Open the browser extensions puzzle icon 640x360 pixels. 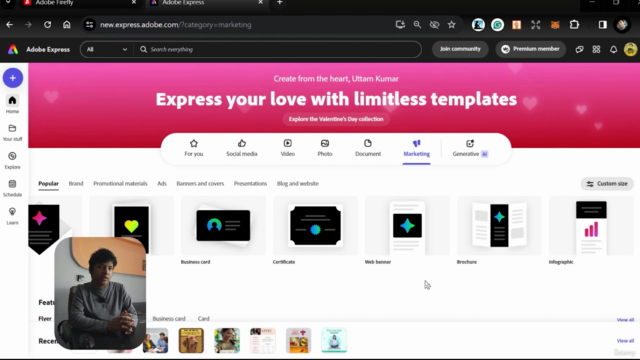[x=574, y=25]
